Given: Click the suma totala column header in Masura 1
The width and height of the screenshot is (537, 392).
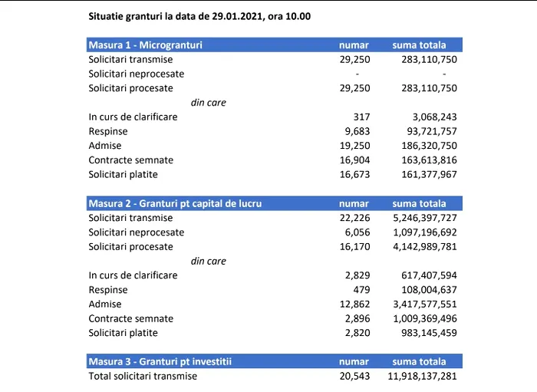Looking at the screenshot, I should pyautogui.click(x=419, y=44).
